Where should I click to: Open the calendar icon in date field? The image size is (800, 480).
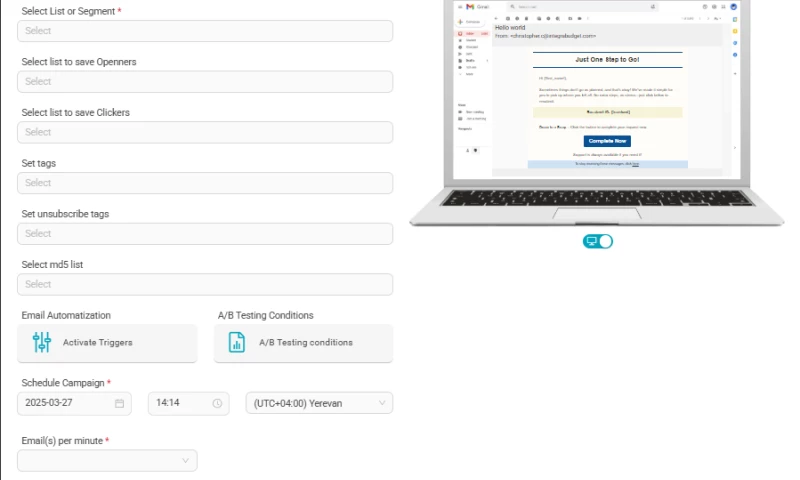119,403
